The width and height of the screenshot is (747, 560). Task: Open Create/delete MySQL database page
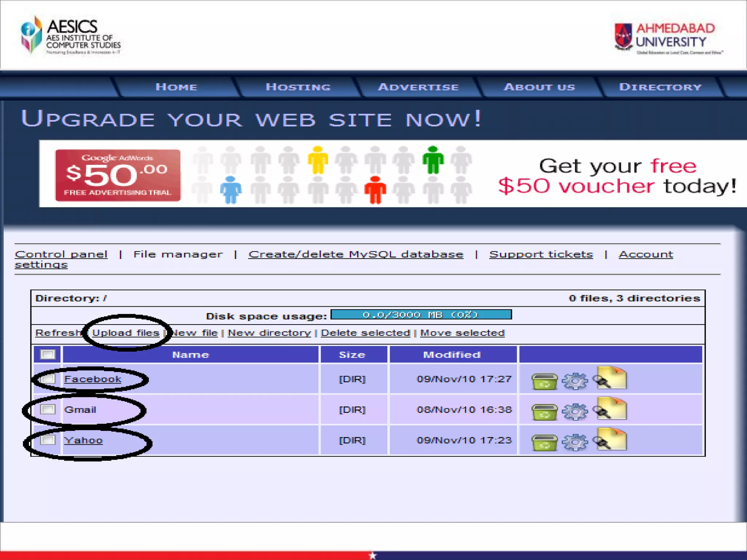point(356,254)
